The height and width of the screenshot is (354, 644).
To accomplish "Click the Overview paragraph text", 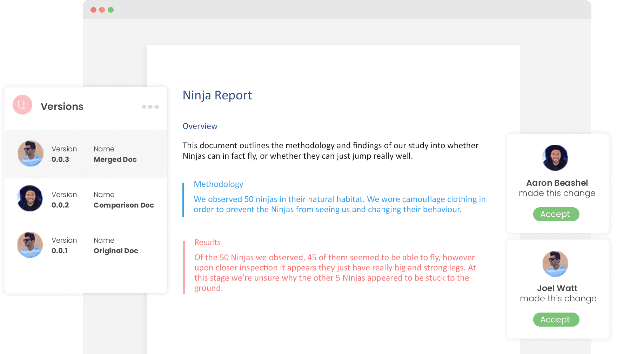I will pos(330,151).
